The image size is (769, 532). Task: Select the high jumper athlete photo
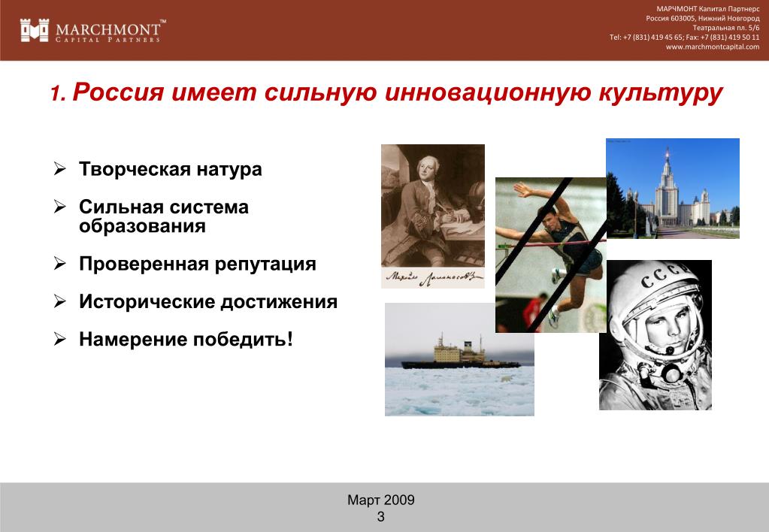(551, 255)
